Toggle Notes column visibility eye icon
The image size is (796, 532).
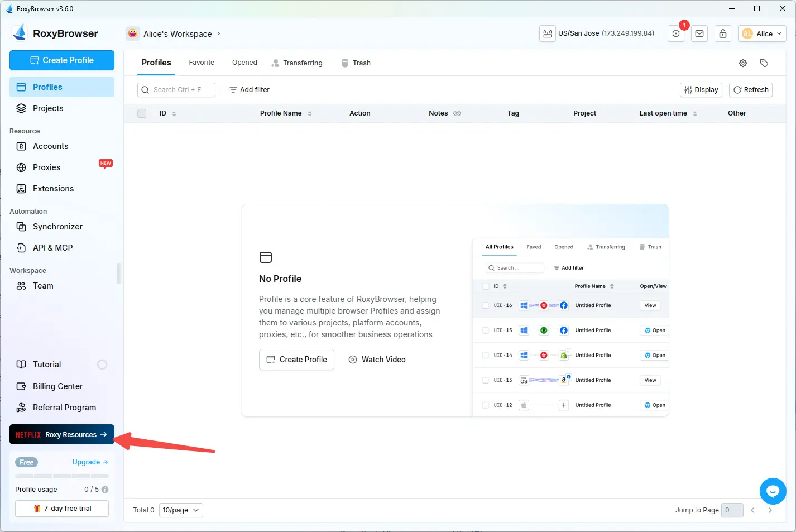[457, 113]
